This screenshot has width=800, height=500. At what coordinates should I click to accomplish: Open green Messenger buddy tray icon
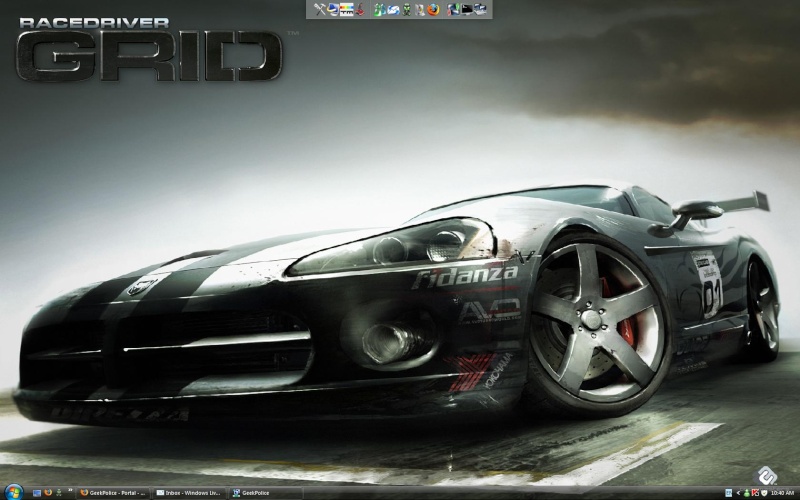(747, 493)
